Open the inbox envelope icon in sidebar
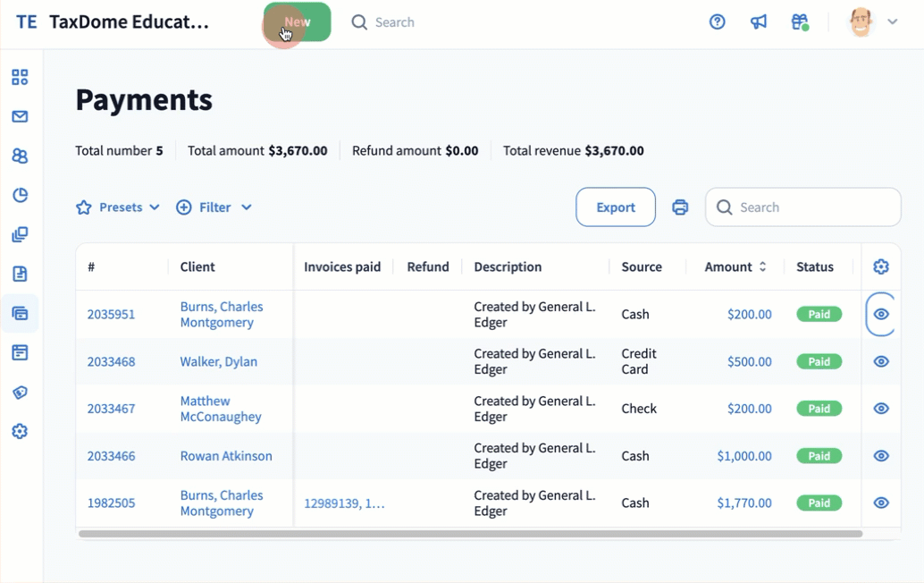 [x=20, y=116]
